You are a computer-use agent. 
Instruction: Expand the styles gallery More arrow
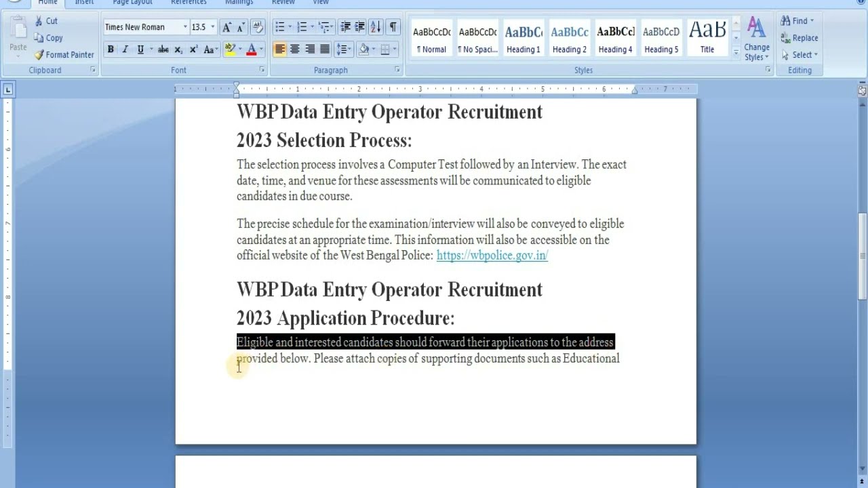click(736, 52)
